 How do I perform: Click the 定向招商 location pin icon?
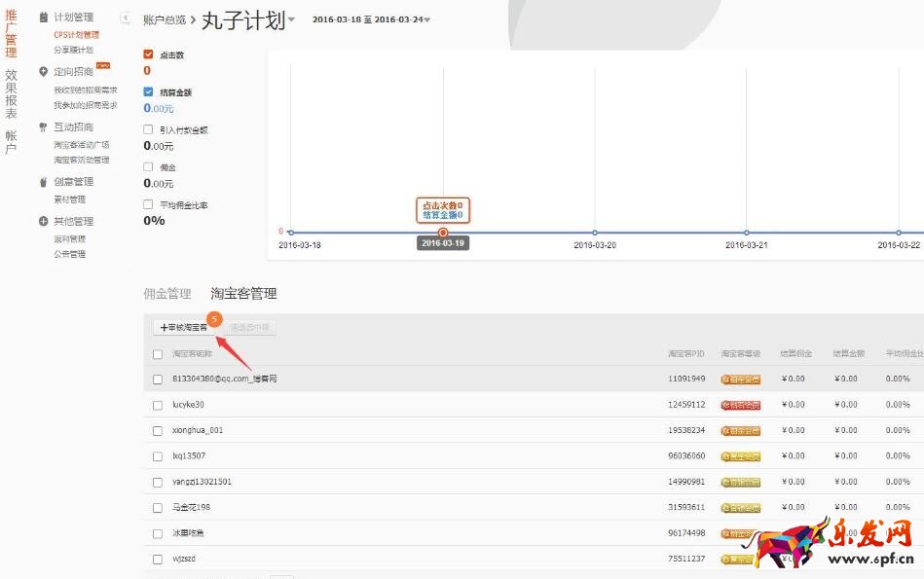[43, 72]
